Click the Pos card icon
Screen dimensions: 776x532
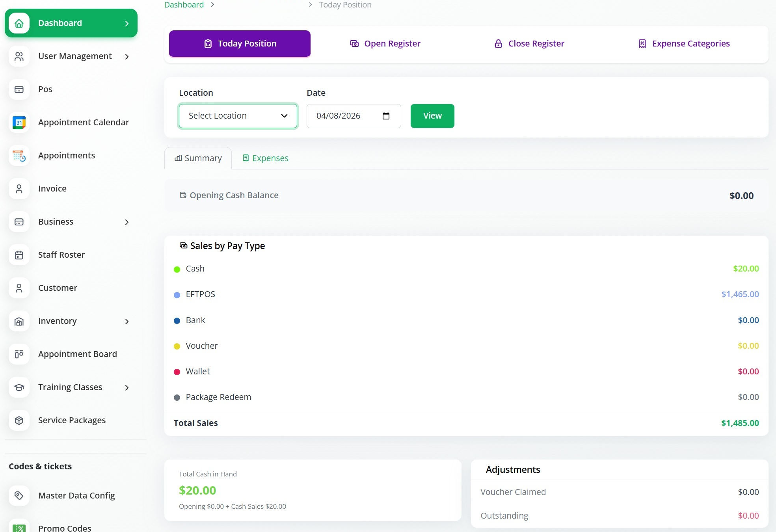coord(19,89)
